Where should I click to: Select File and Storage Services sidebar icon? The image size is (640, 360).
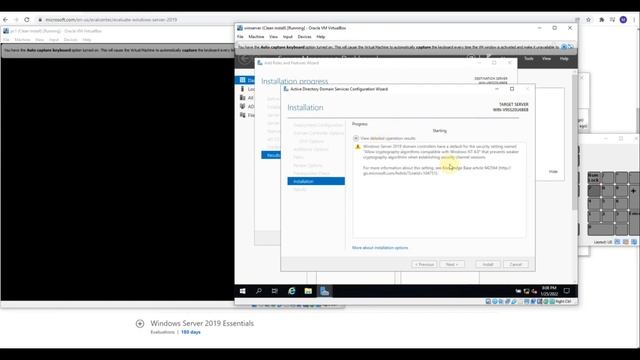[x=242, y=115]
